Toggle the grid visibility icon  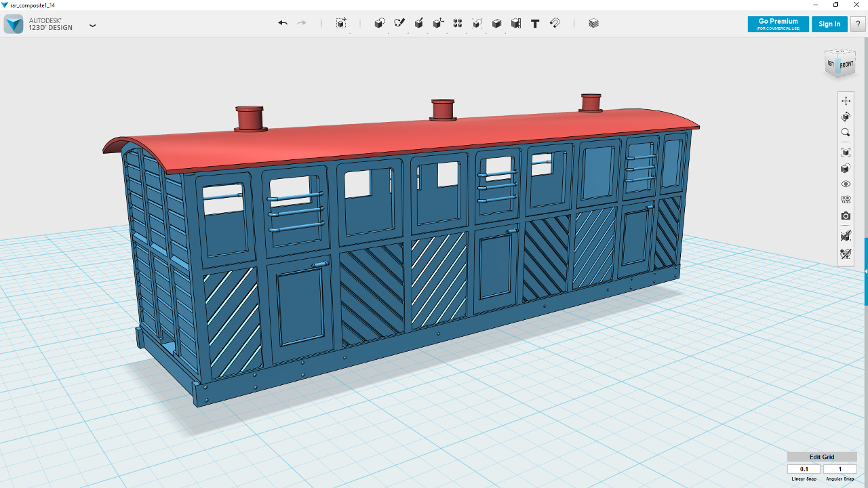(846, 200)
